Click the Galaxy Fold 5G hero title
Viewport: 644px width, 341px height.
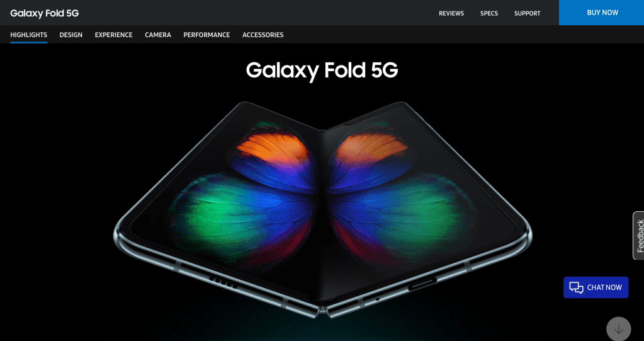point(322,71)
